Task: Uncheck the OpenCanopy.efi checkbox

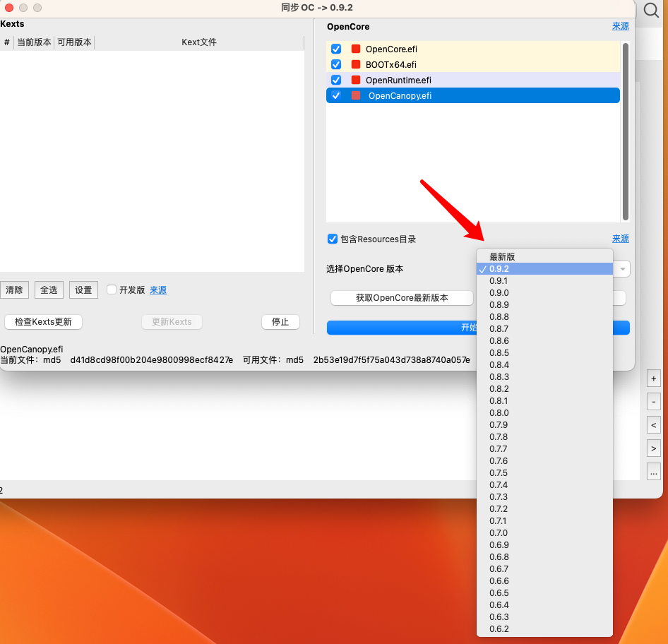Action: pos(336,95)
